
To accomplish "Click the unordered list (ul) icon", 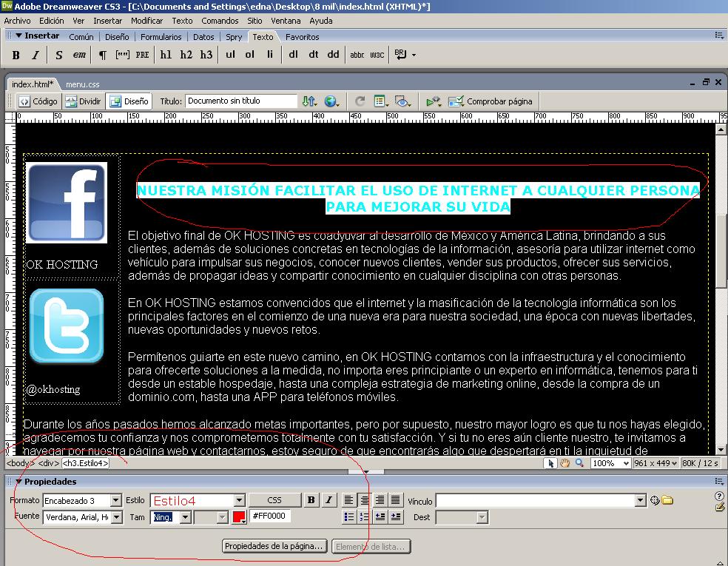I will 230,55.
